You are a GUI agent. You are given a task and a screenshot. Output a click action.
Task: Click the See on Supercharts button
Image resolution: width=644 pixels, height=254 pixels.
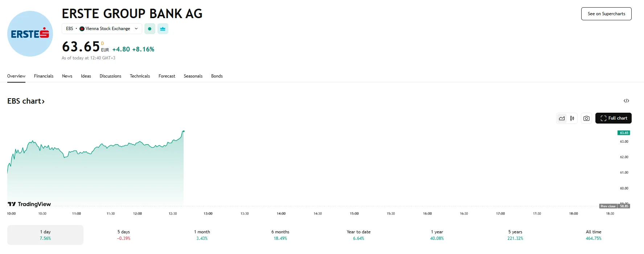point(606,14)
